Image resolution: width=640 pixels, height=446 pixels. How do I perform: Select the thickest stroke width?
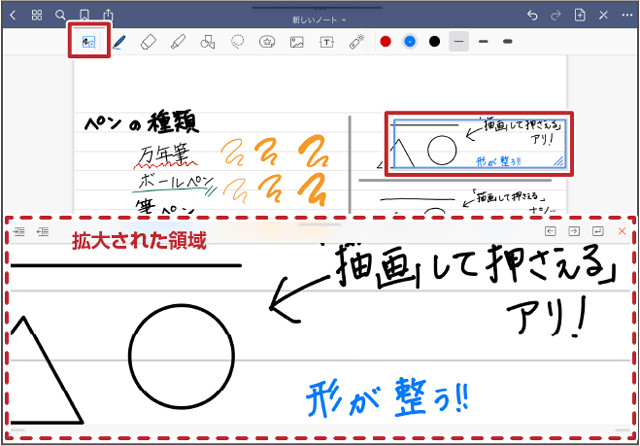click(x=507, y=42)
